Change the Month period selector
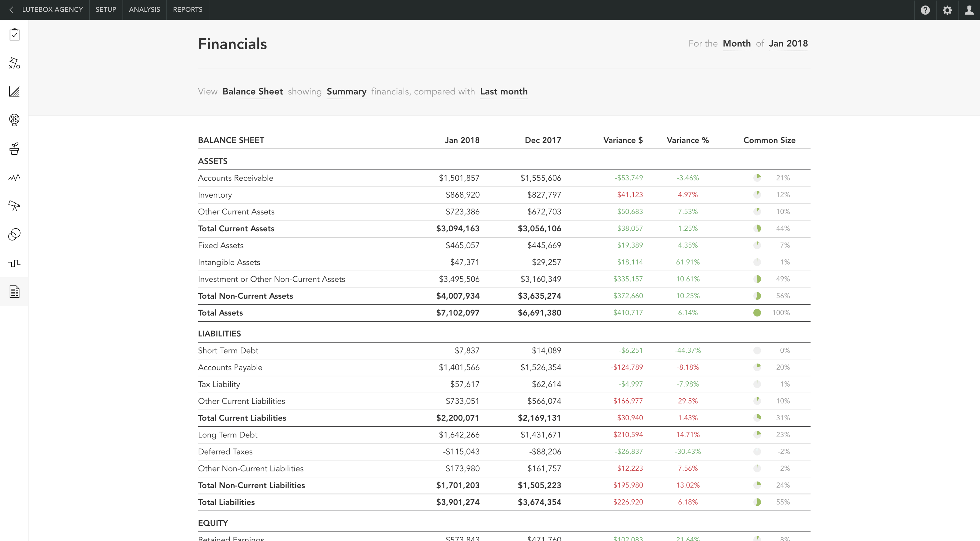The width and height of the screenshot is (980, 541). (x=737, y=44)
